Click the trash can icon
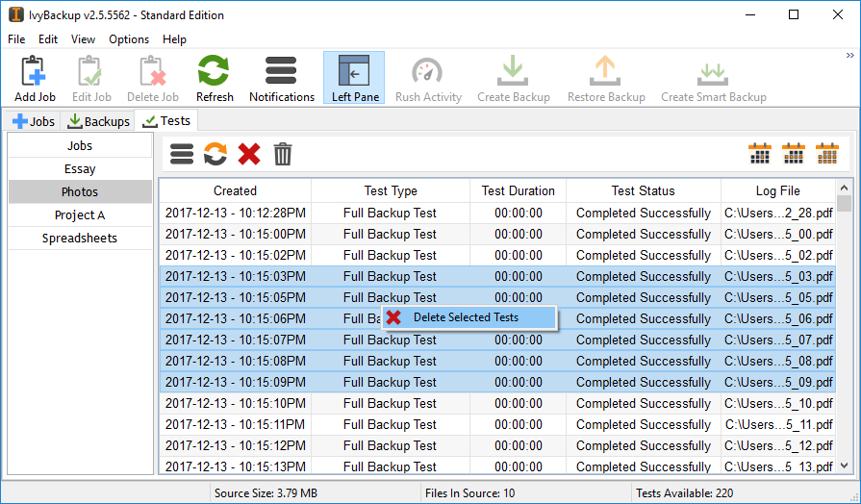 [x=283, y=154]
